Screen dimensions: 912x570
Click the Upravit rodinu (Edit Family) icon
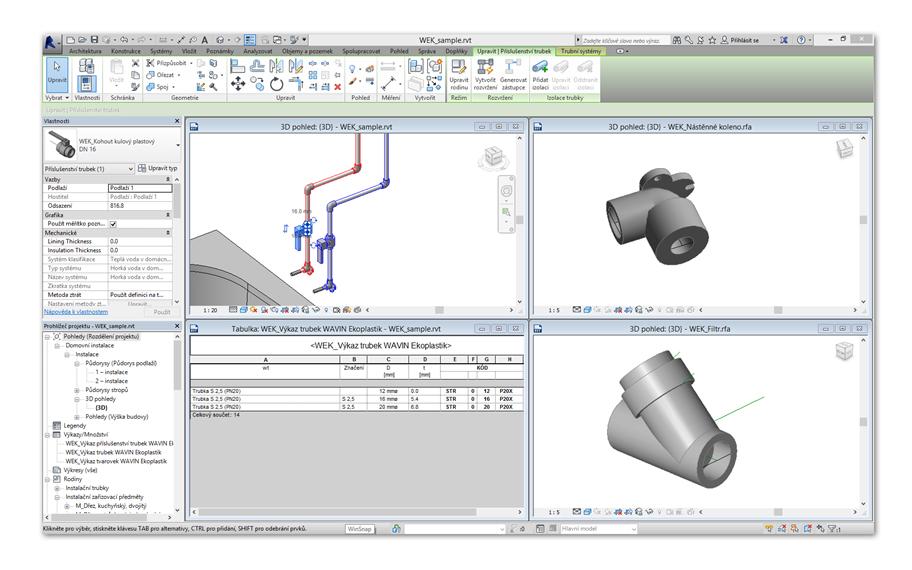[459, 68]
